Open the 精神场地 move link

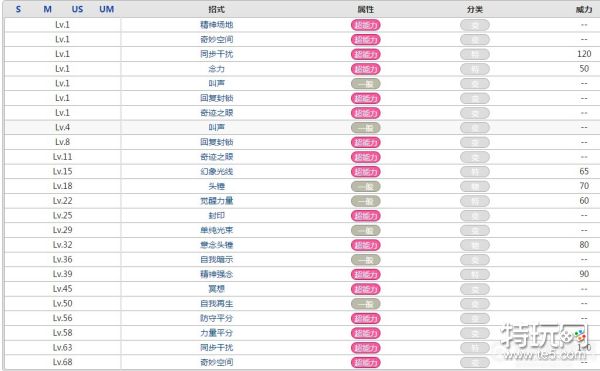[x=217, y=25]
